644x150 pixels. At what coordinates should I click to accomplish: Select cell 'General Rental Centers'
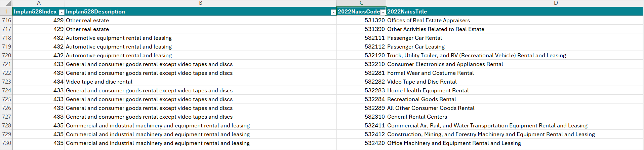point(514,117)
